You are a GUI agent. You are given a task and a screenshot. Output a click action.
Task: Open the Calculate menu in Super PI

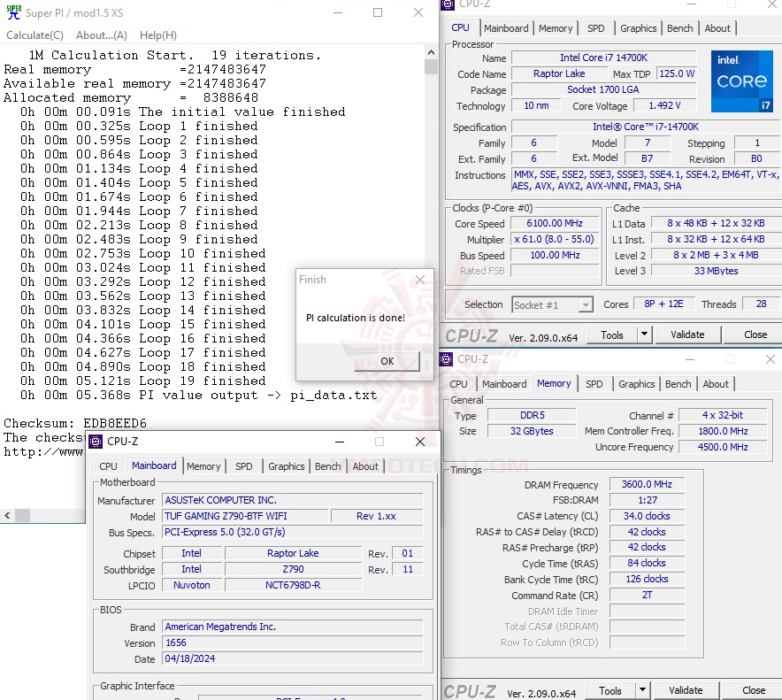pyautogui.click(x=34, y=35)
